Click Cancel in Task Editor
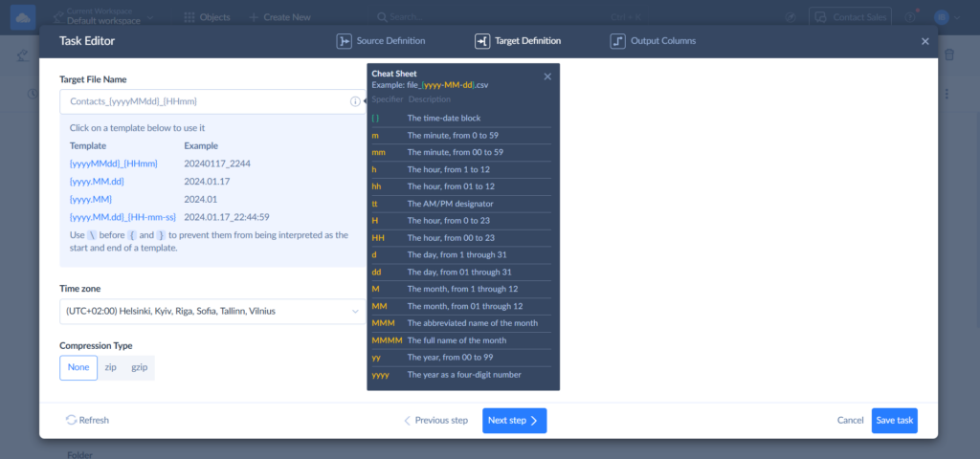Viewport: 980px width, 459px height. pos(850,421)
